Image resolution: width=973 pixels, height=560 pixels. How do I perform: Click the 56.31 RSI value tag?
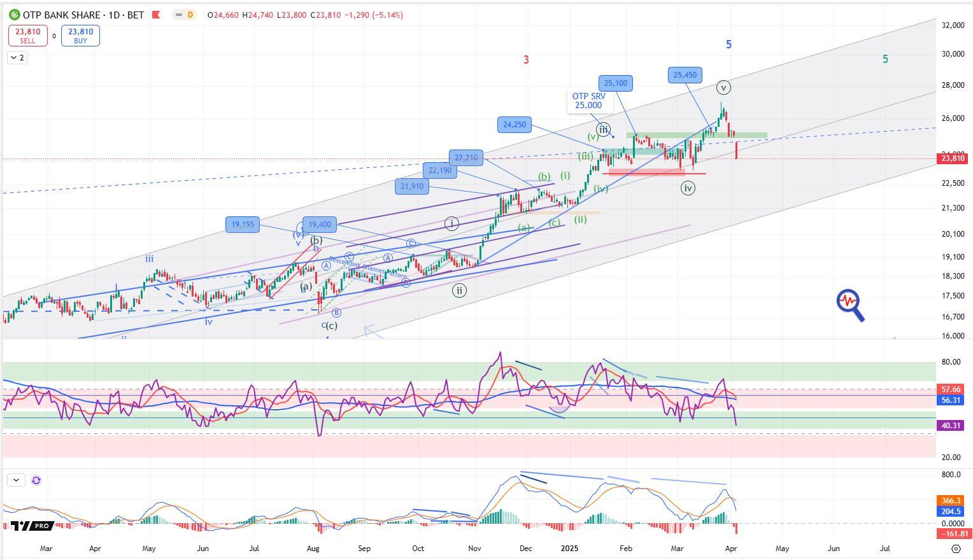[951, 400]
